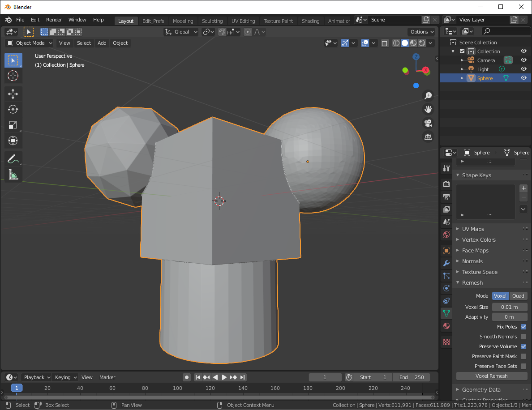
Task: Select the Cursor tool
Action: [x=13, y=76]
